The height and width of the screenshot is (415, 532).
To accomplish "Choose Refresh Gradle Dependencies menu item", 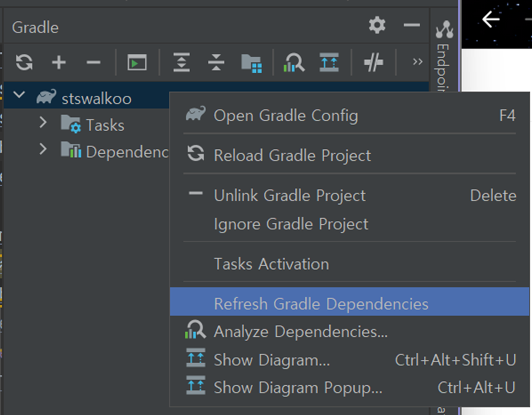I will tap(350, 301).
